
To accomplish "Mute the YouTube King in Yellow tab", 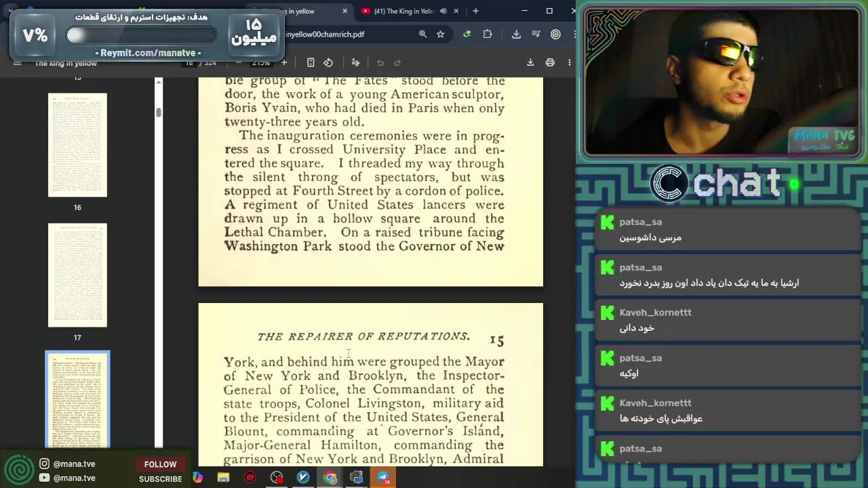I will point(443,11).
